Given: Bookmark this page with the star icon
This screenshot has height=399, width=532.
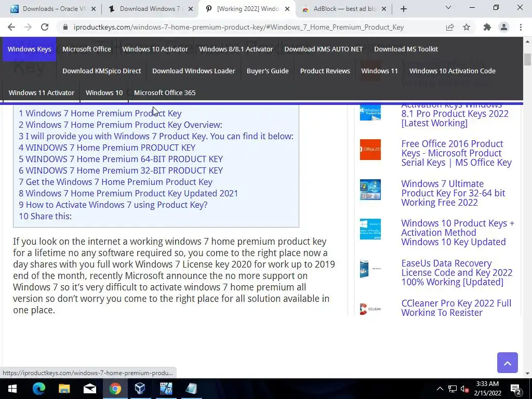Looking at the screenshot, I should [467, 27].
